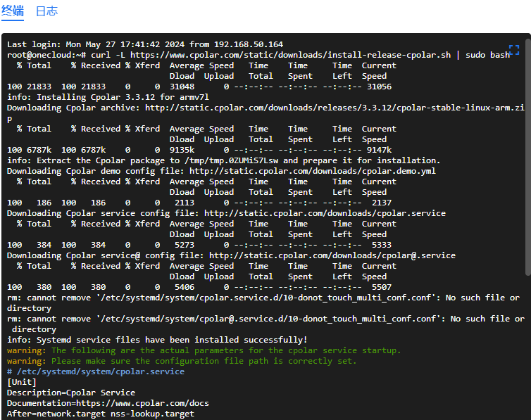Click 'Description=Cpolar Service' line
The width and height of the screenshot is (531, 420).
71,393
